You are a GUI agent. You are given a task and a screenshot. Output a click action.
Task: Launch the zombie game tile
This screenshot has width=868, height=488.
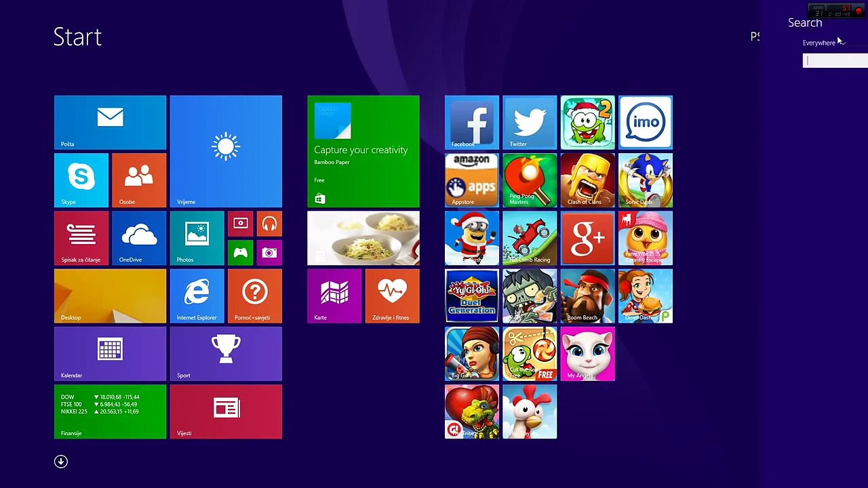530,296
